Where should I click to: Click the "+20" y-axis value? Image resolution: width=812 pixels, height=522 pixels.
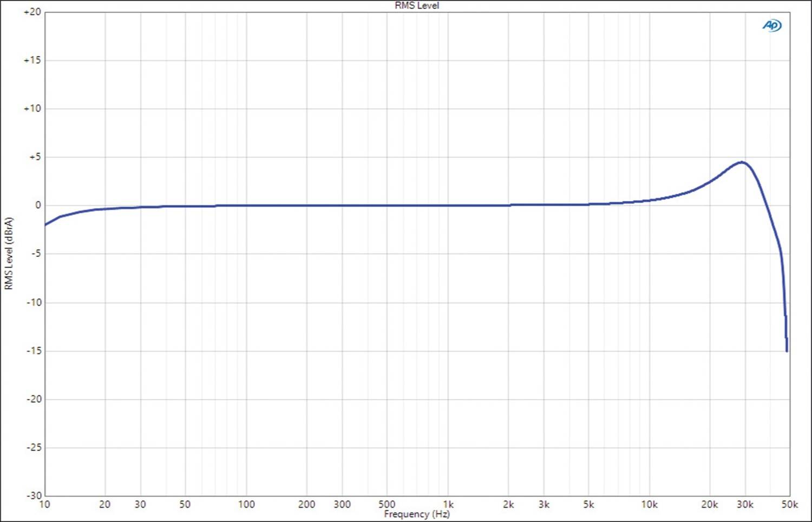pos(32,12)
